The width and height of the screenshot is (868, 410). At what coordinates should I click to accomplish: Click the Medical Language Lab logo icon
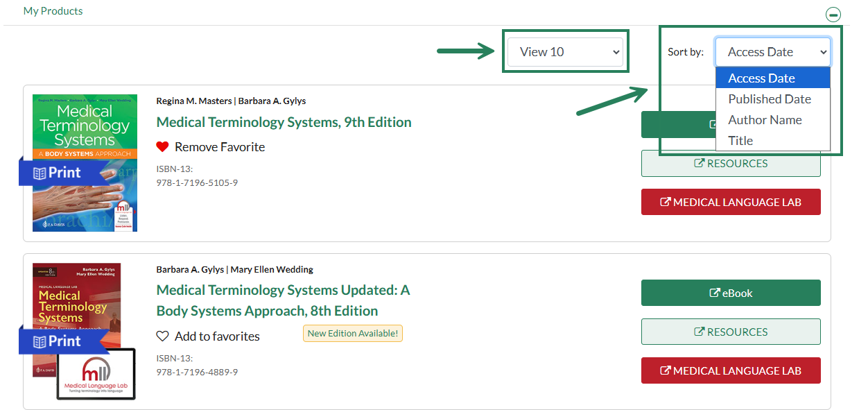point(96,373)
